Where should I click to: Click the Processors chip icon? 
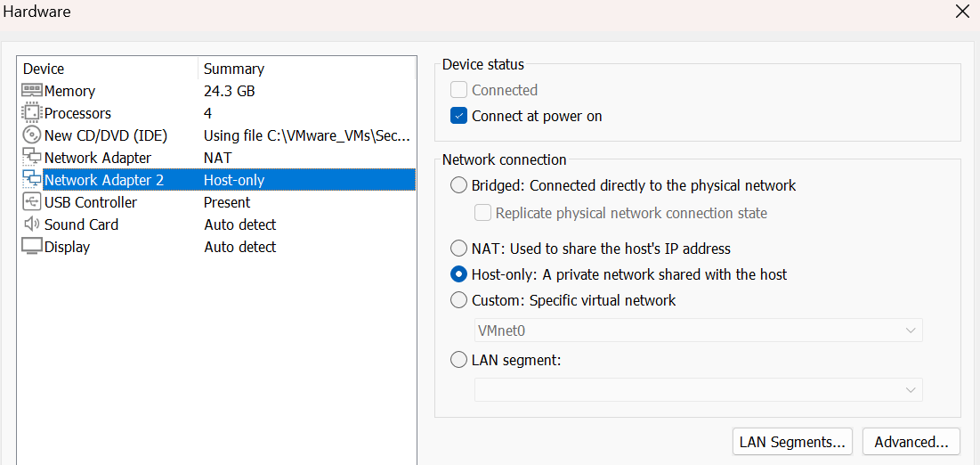[x=32, y=113]
